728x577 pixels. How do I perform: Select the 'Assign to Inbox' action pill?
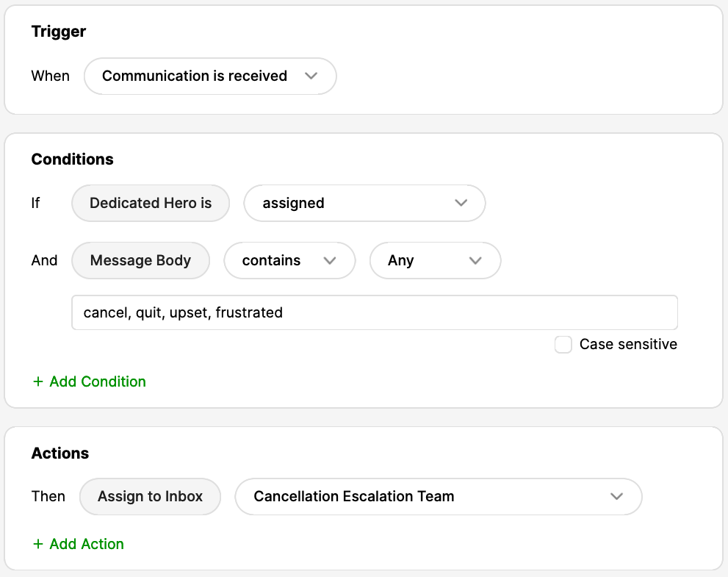150,497
